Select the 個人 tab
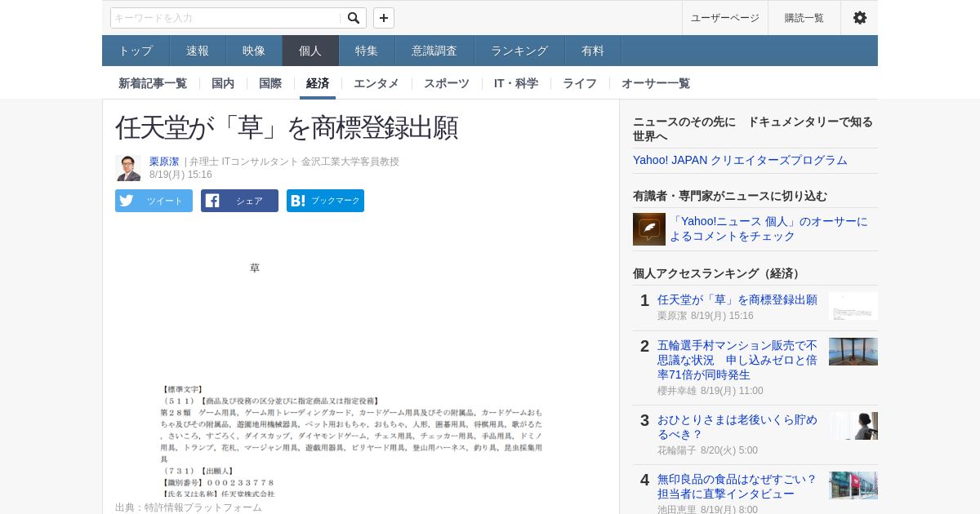 point(310,51)
